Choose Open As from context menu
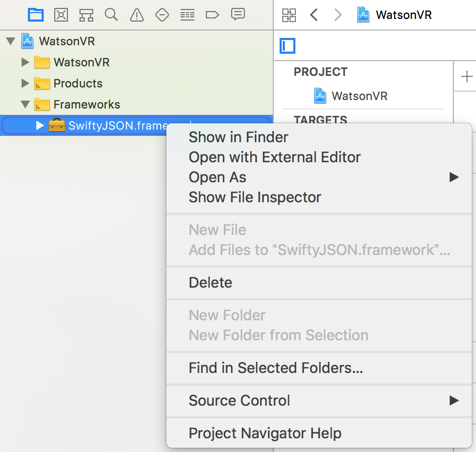This screenshot has width=476, height=452. tap(319, 177)
